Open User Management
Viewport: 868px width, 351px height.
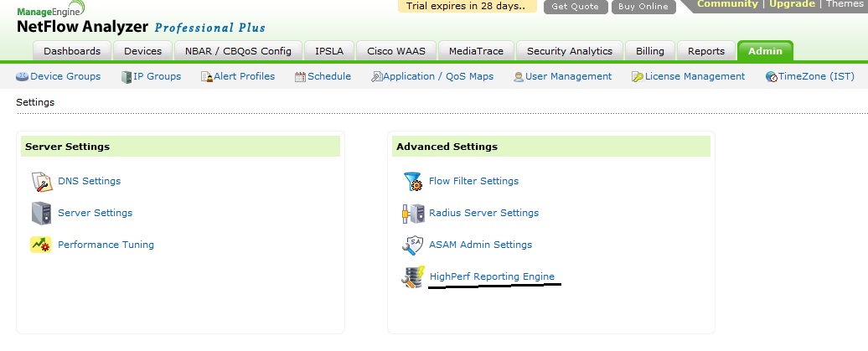tap(562, 76)
